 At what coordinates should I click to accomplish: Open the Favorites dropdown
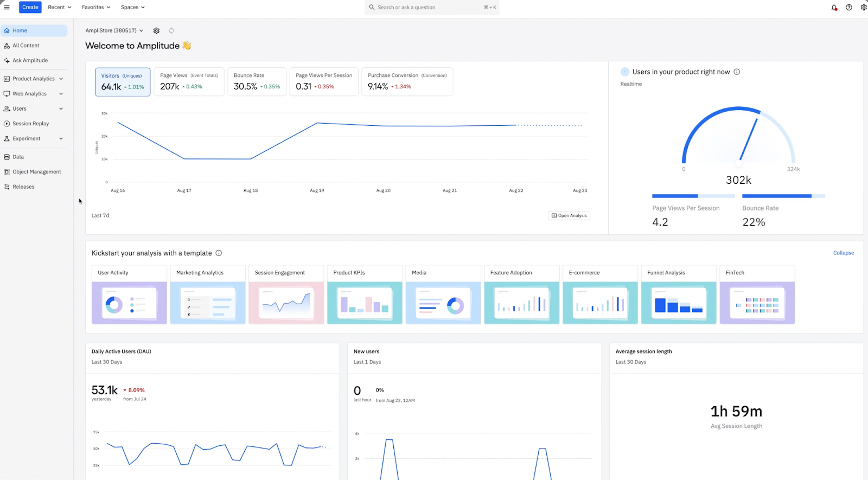click(96, 7)
